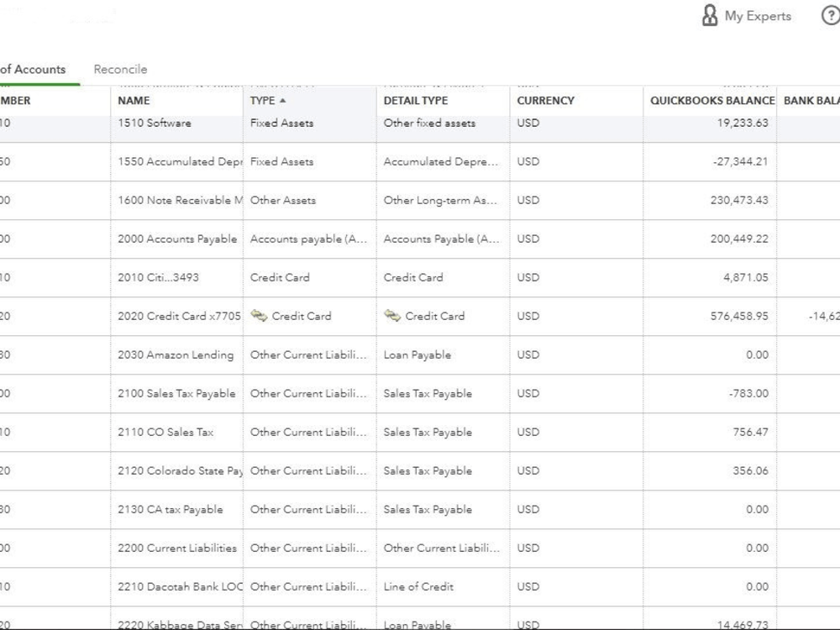Select the 2120 Colorado State Pay account
840x630 pixels.
coord(180,470)
